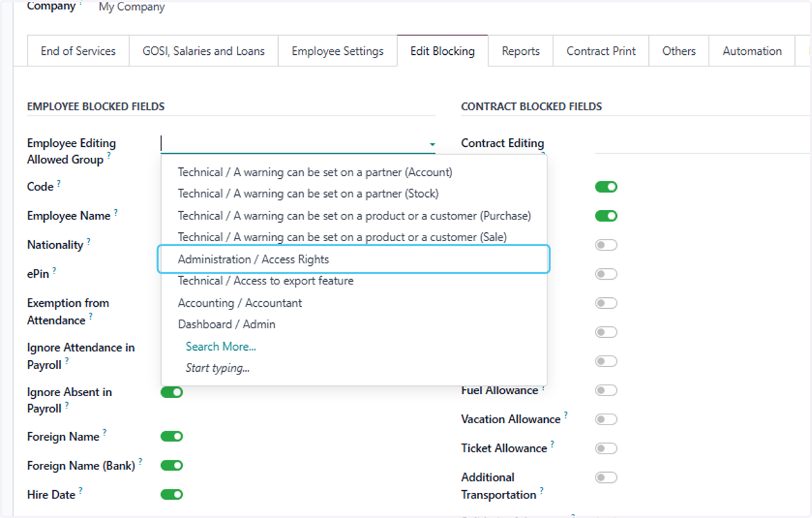The image size is (812, 518).
Task: Click help icon next to Hire Date
Action: point(81,492)
